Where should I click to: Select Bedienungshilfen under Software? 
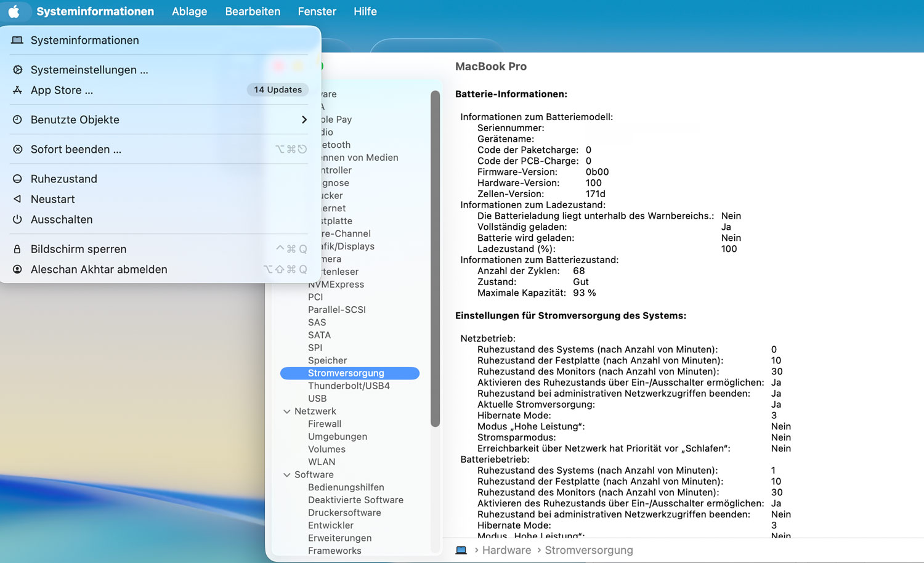coord(346,487)
